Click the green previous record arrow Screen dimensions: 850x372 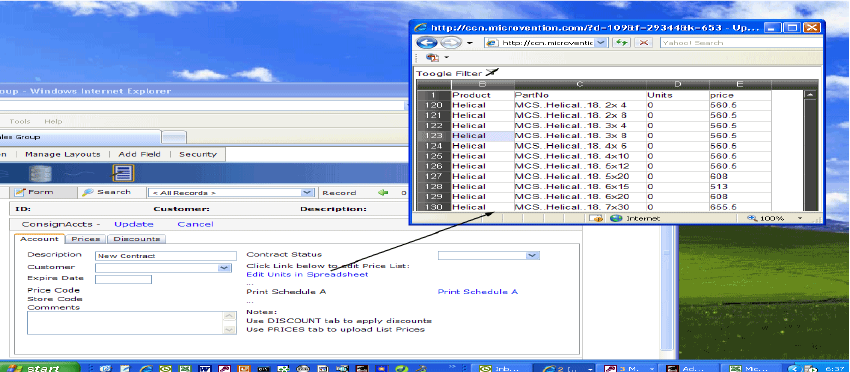(x=383, y=193)
